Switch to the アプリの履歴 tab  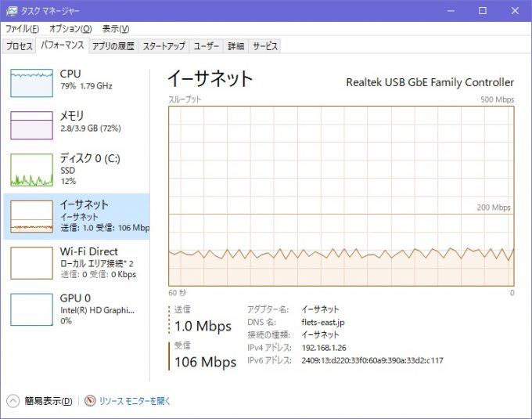pos(113,46)
